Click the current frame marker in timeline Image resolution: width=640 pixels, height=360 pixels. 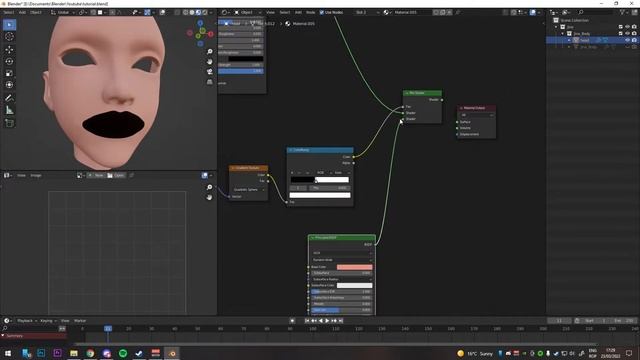point(108,329)
